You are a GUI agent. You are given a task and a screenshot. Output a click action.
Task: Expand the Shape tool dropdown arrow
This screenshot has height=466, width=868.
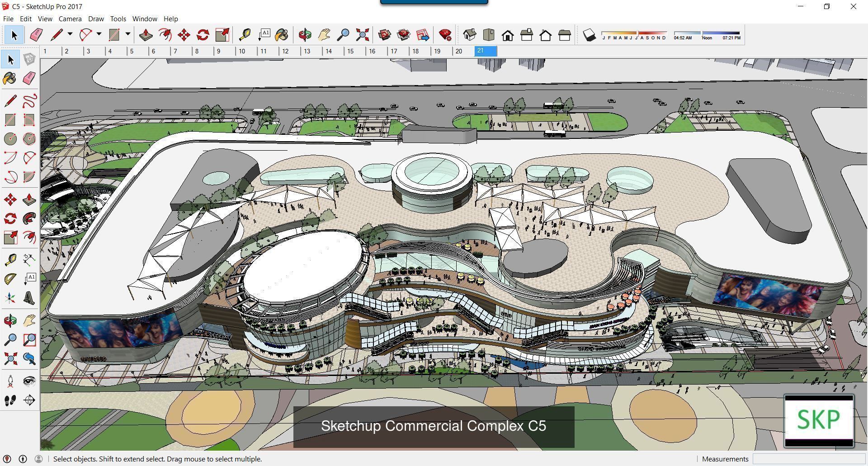pos(128,34)
